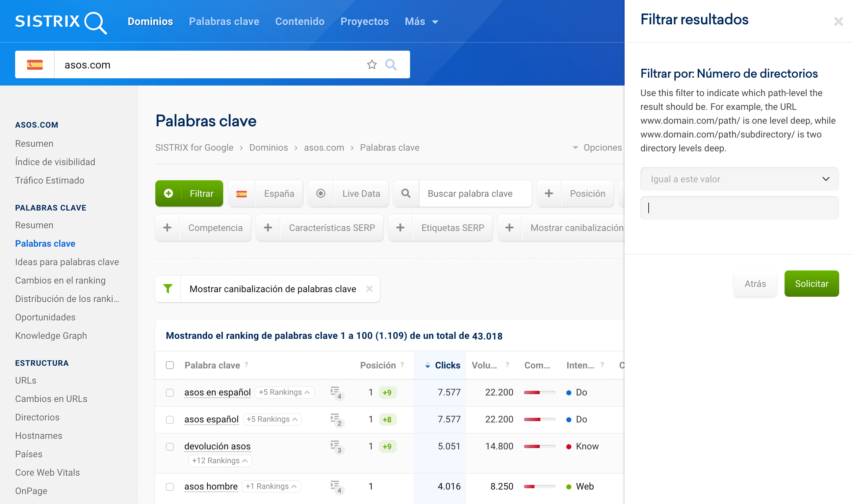
Task: Click the magnifier search icon beside asos.com
Action: (x=391, y=64)
